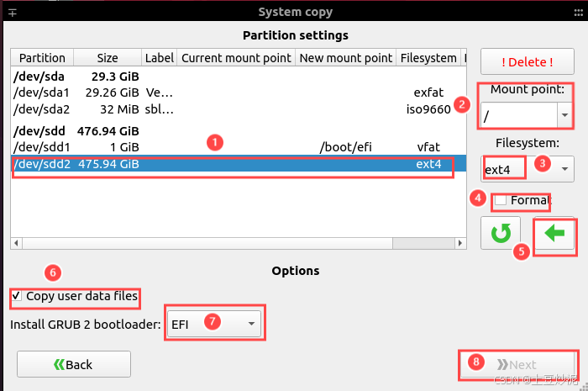588x391 pixels.
Task: Click the table's horizontal scrollbar thumb
Action: (423, 243)
